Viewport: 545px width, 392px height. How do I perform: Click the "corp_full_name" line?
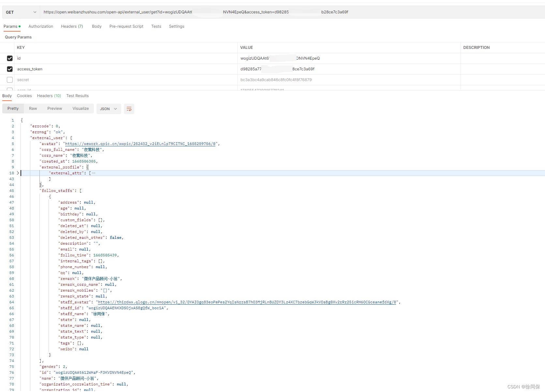click(72, 150)
